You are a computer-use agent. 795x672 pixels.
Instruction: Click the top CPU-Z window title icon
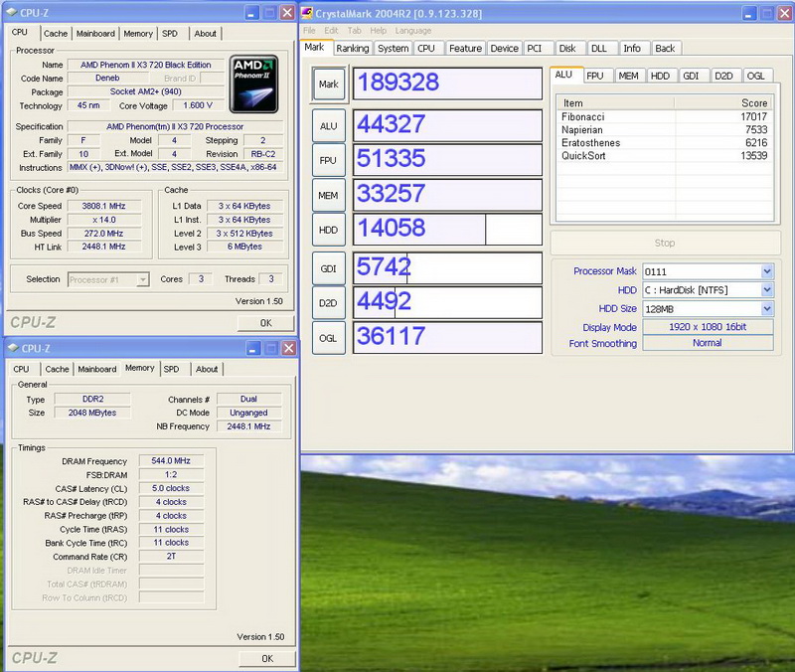[14, 13]
